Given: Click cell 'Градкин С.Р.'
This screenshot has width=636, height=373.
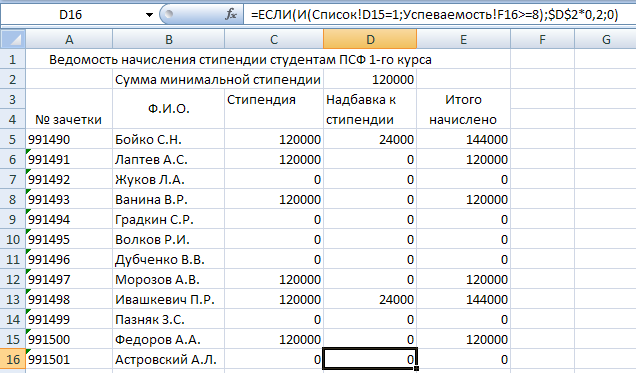Looking at the screenshot, I should click(x=168, y=219).
